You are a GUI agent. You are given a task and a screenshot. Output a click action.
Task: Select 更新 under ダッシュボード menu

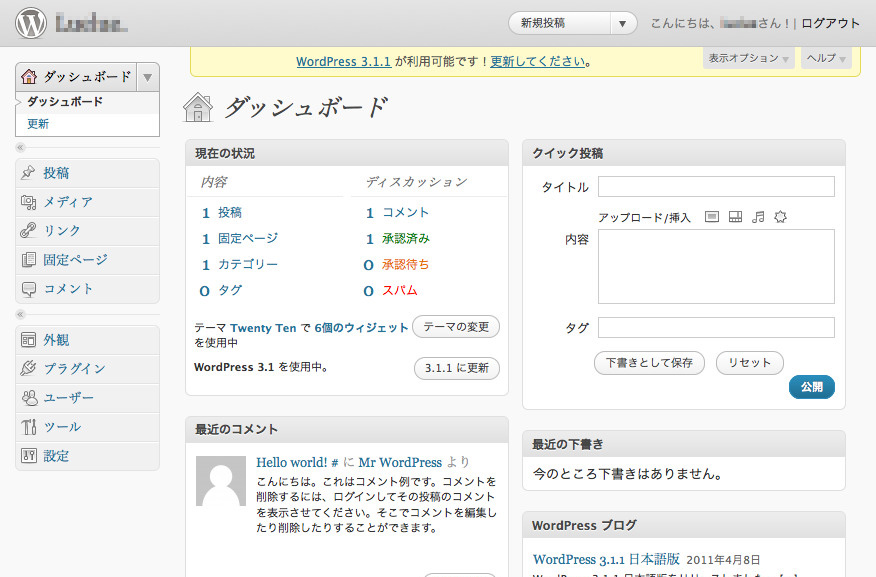coord(36,122)
